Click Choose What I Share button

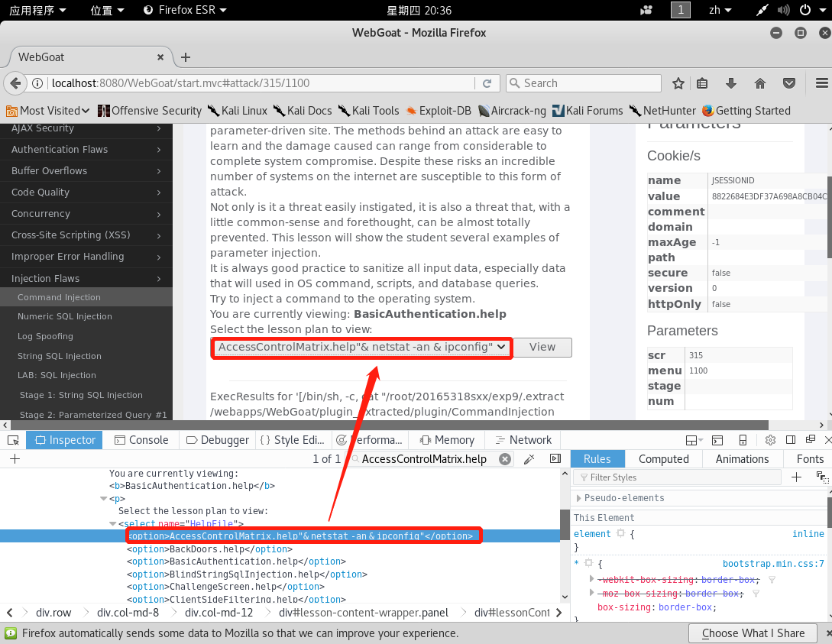coord(753,633)
